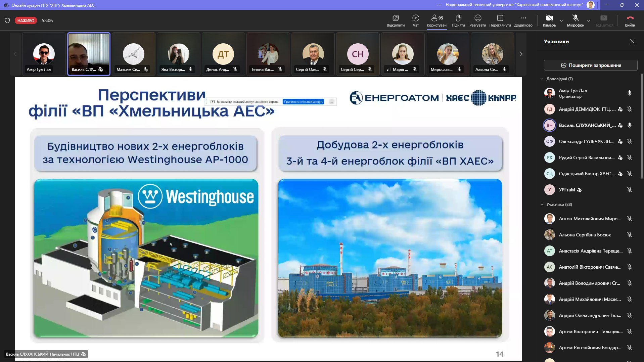The width and height of the screenshot is (644, 362).
Task: Toggle mic for Андрій ДЕМИДЮК in list
Action: point(630,109)
